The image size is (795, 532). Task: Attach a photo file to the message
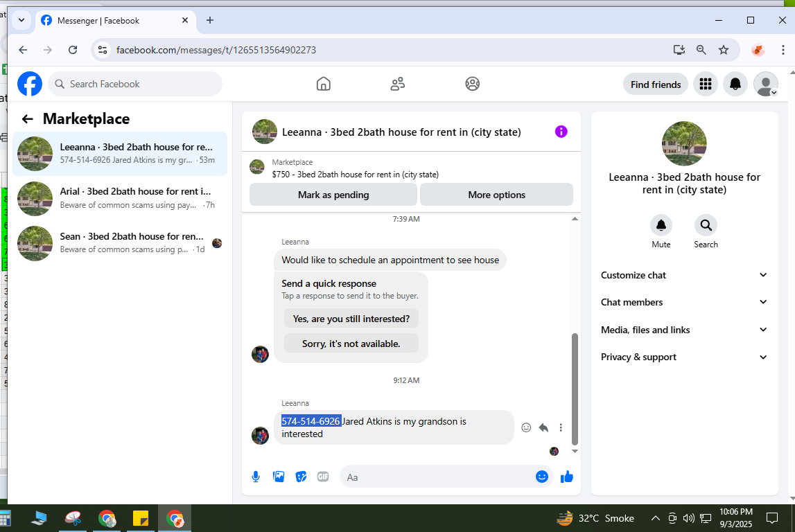pos(279,477)
